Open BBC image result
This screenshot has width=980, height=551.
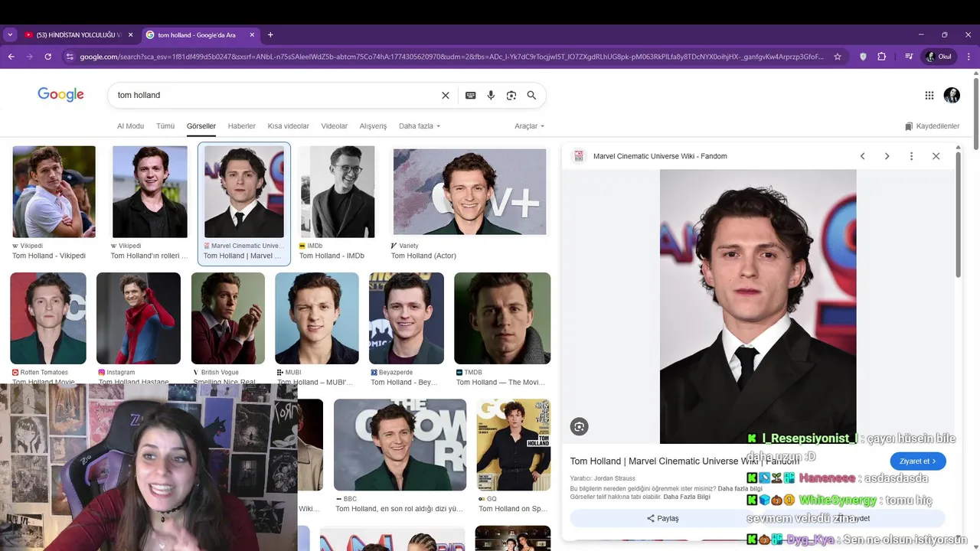tap(400, 445)
